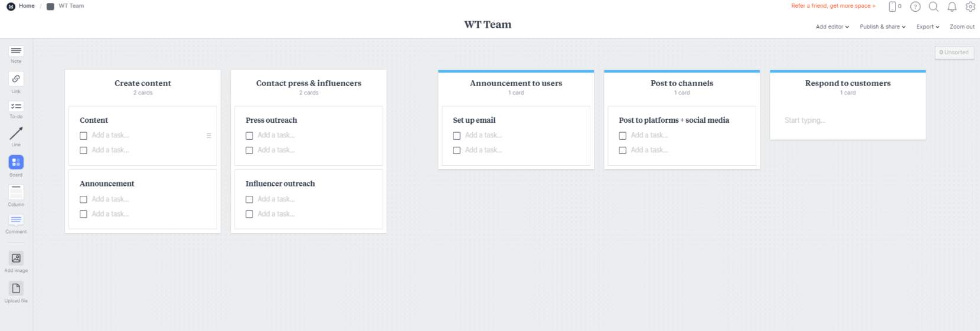Image resolution: width=980 pixels, height=331 pixels.
Task: Open the Export dropdown menu
Action: pyautogui.click(x=927, y=27)
